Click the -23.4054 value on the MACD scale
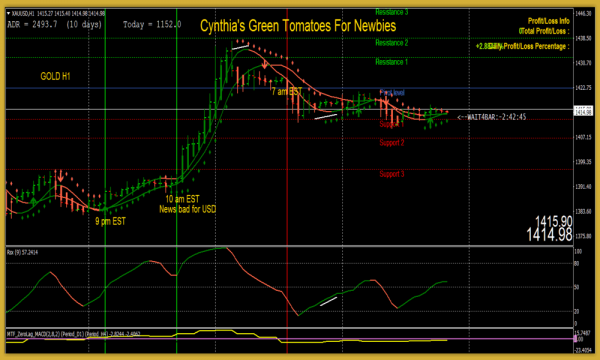The image size is (600, 360). coord(584,349)
